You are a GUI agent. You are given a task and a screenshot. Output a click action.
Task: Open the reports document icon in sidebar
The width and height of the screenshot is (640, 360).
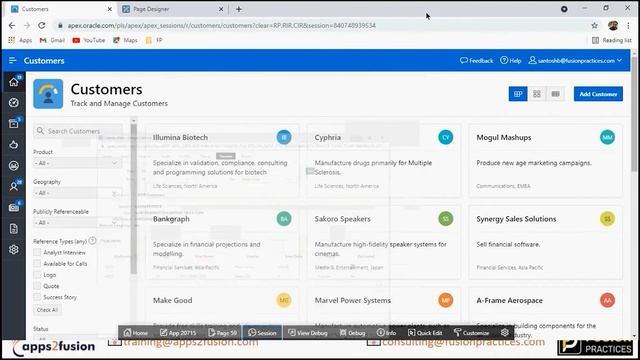pos(13,229)
